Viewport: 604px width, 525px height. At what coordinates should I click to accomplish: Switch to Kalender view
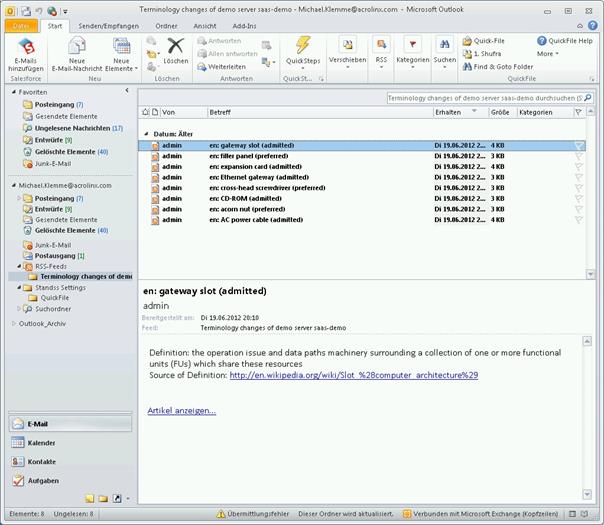pos(70,443)
